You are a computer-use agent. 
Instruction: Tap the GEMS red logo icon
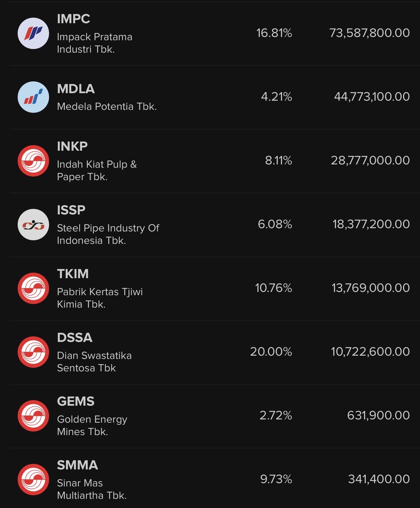click(x=33, y=416)
